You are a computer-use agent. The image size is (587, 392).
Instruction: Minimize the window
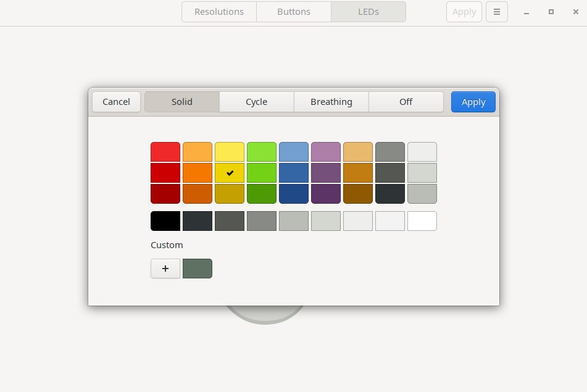tap(527, 12)
